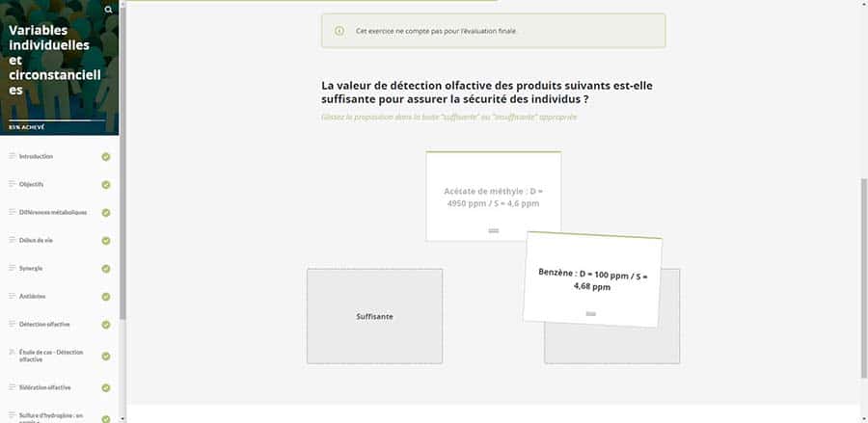
Task: Click the sidebar vertical scrollbar
Action: (122, 241)
